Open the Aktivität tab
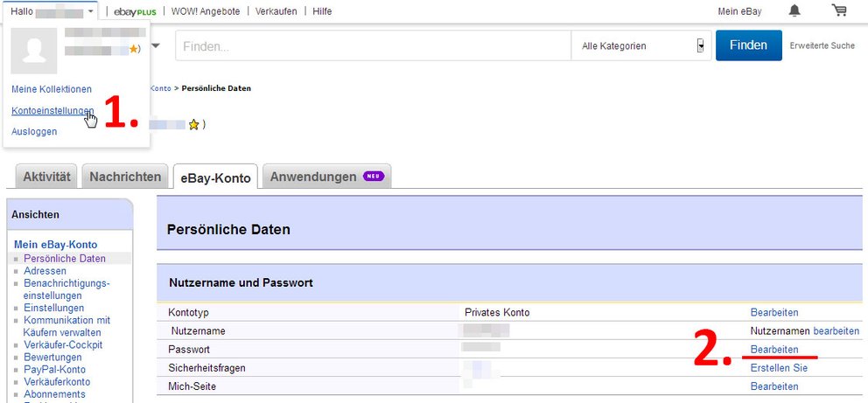The width and height of the screenshot is (868, 403). (46, 177)
